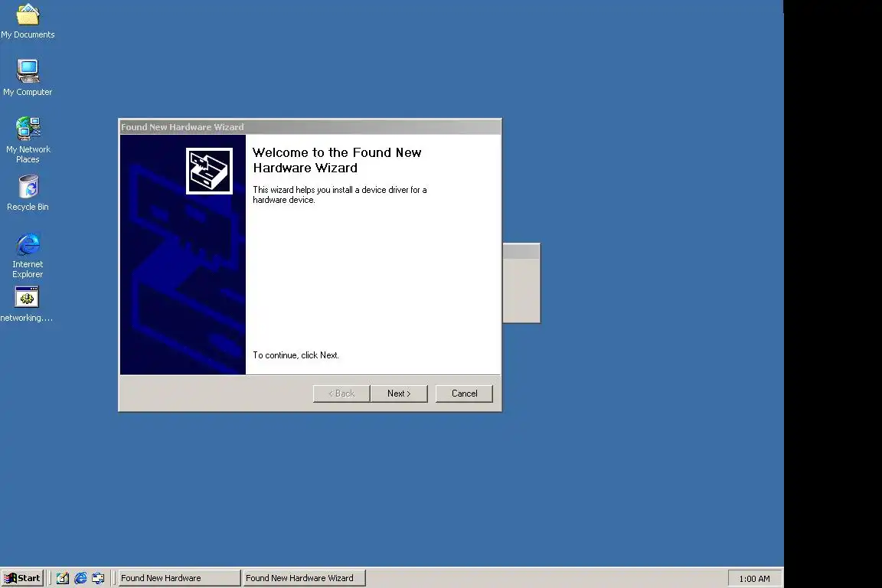Click 'This wizard helps you install' description text
882x588 pixels.
(340, 194)
